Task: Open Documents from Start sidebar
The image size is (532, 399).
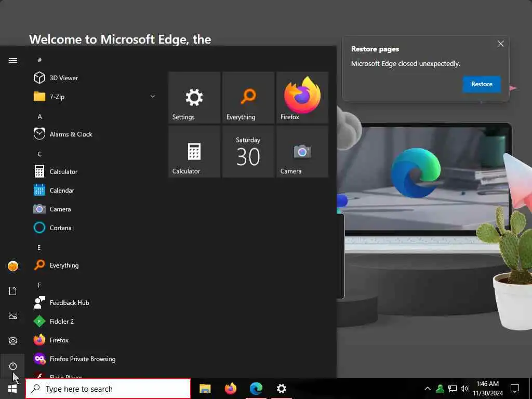Action: 13,291
